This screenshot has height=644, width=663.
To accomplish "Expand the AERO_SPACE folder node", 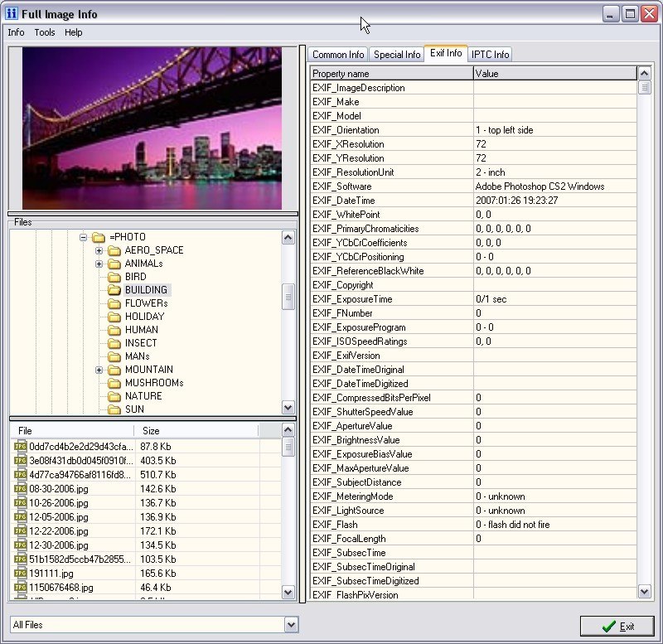I will (x=99, y=250).
